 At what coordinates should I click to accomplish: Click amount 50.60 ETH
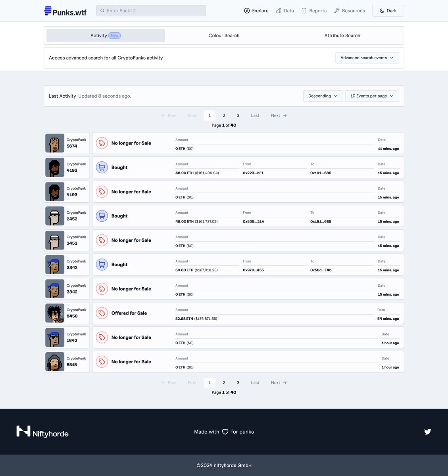(185, 270)
